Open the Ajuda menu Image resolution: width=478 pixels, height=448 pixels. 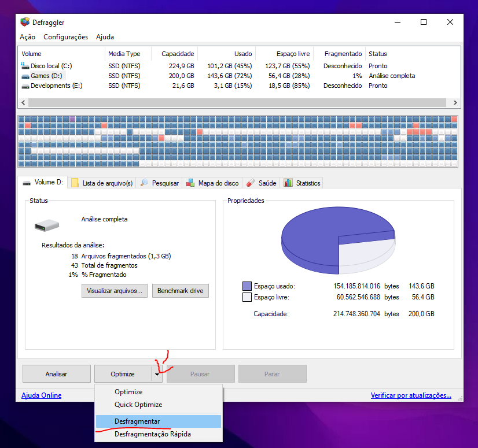pos(105,37)
